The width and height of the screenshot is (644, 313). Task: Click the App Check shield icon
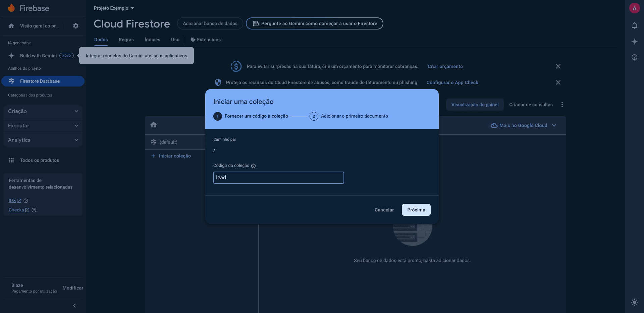click(218, 82)
